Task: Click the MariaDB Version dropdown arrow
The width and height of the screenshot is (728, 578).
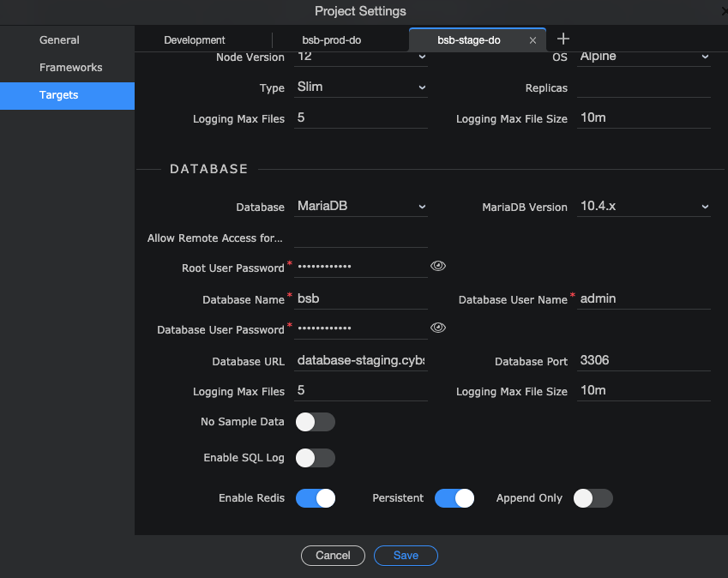Action: tap(705, 206)
